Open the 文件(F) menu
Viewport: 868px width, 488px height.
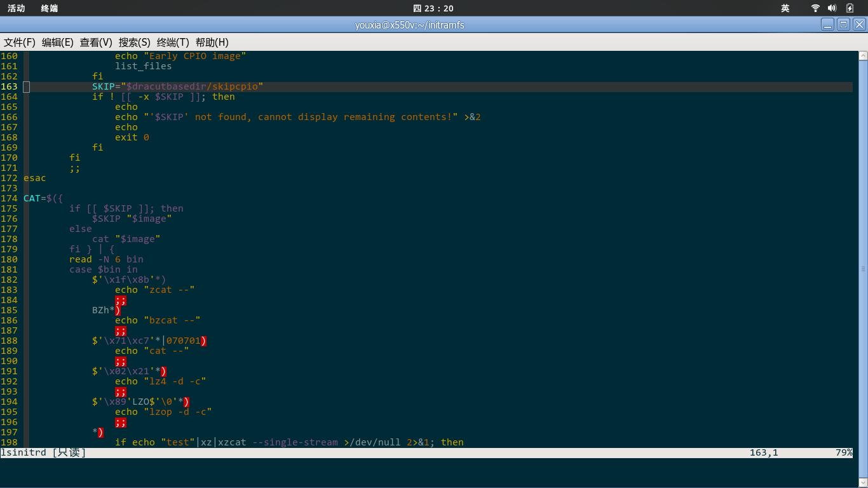click(20, 42)
